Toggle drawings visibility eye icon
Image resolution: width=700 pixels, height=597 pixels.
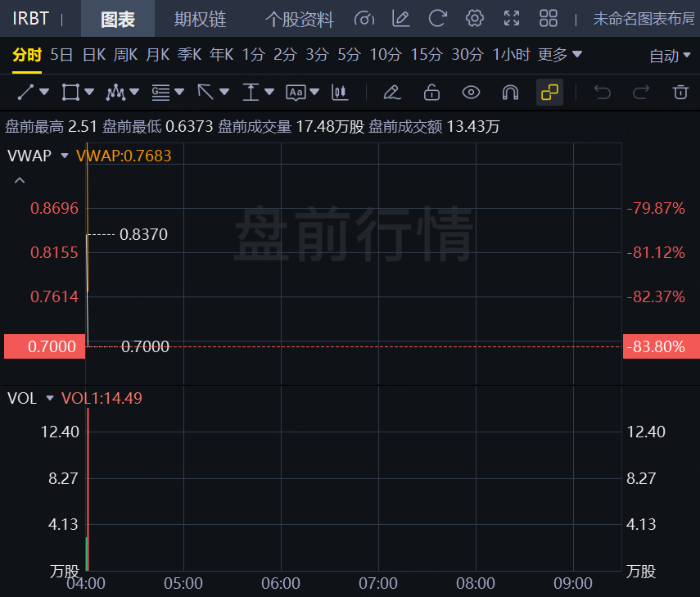click(x=471, y=93)
